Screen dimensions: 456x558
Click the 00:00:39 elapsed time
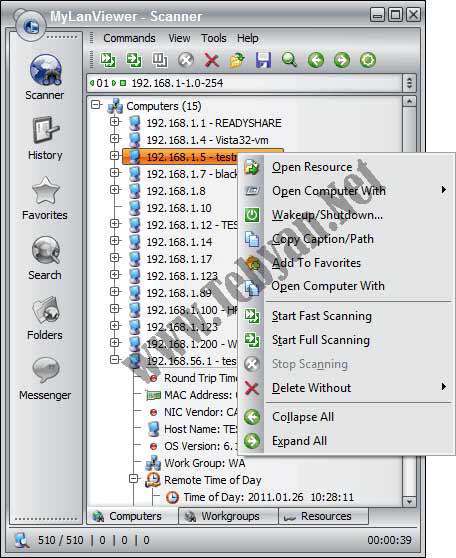[389, 540]
